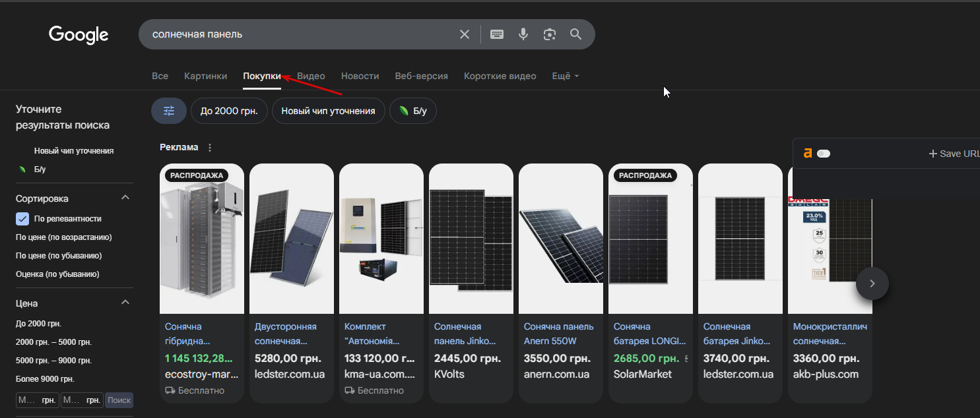The width and height of the screenshot is (980, 418).
Task: Click the magnifier search icon
Action: coord(575,34)
